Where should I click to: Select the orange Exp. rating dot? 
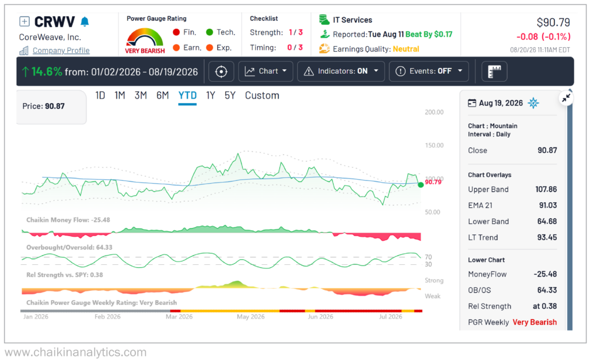pyautogui.click(x=210, y=47)
